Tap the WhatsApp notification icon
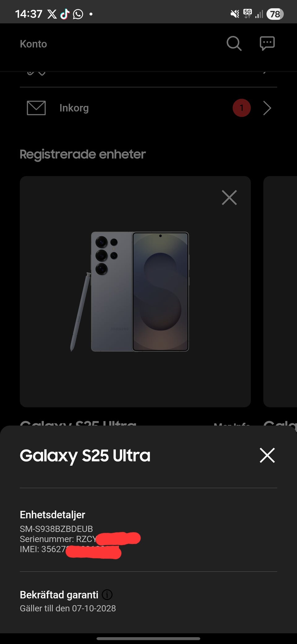 tap(78, 14)
